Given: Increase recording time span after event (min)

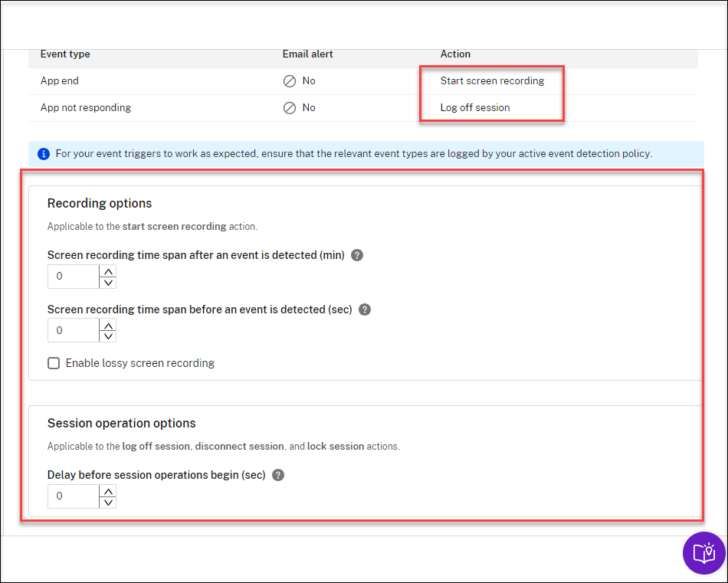Looking at the screenshot, I should [x=108, y=271].
